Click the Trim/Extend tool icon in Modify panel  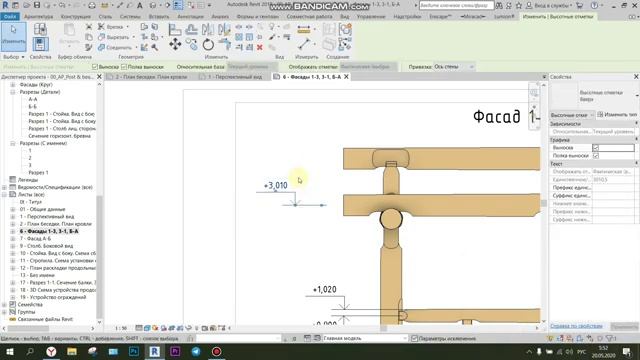tap(225, 44)
